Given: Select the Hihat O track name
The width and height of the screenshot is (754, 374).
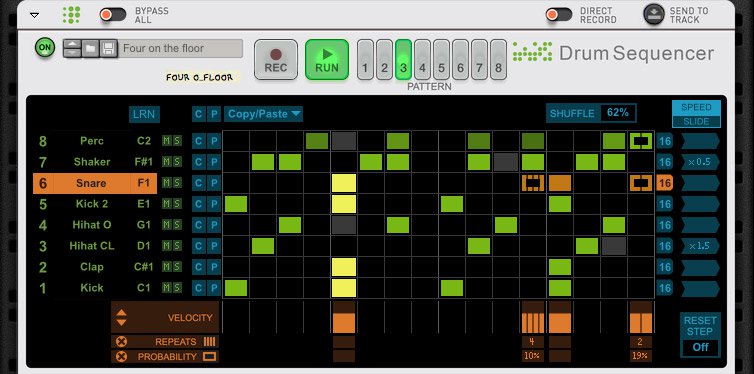Looking at the screenshot, I should [92, 224].
